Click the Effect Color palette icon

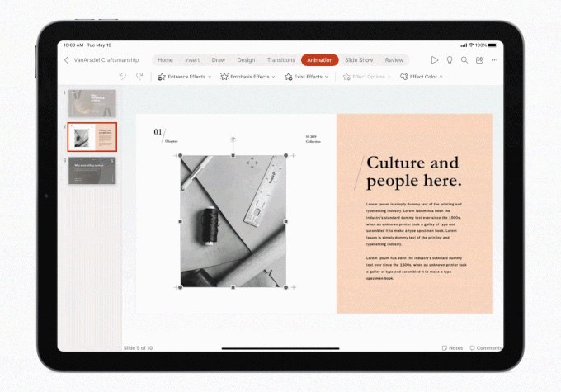(x=404, y=77)
